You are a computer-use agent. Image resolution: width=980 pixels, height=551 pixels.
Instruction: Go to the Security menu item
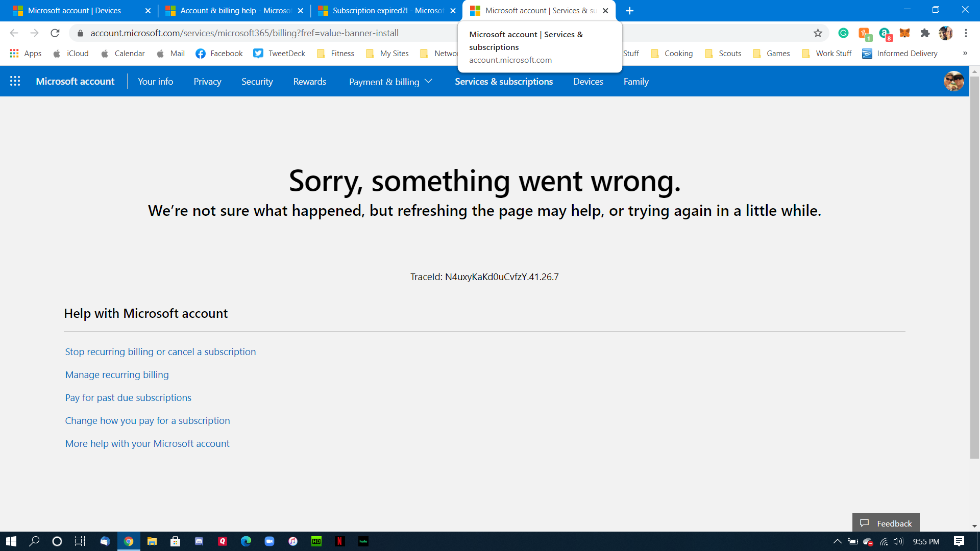point(257,82)
